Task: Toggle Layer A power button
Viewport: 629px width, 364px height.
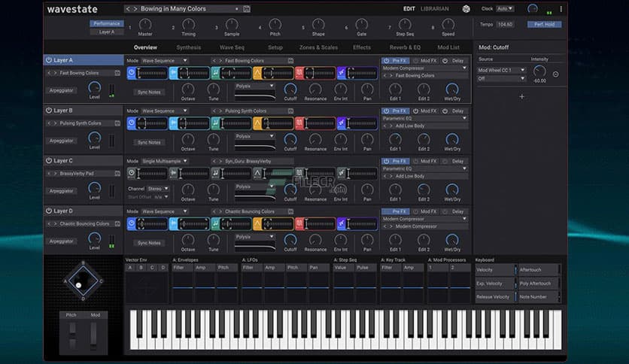Action: 49,60
